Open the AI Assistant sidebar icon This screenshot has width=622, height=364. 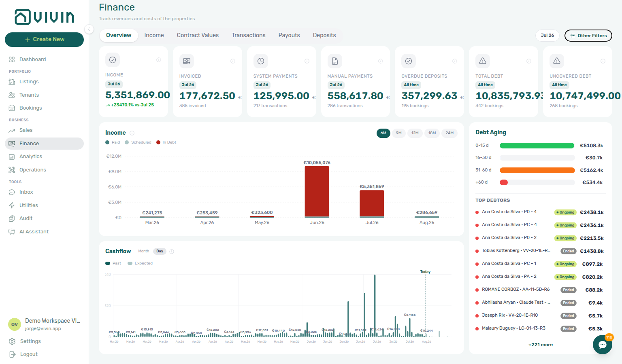tap(12, 232)
